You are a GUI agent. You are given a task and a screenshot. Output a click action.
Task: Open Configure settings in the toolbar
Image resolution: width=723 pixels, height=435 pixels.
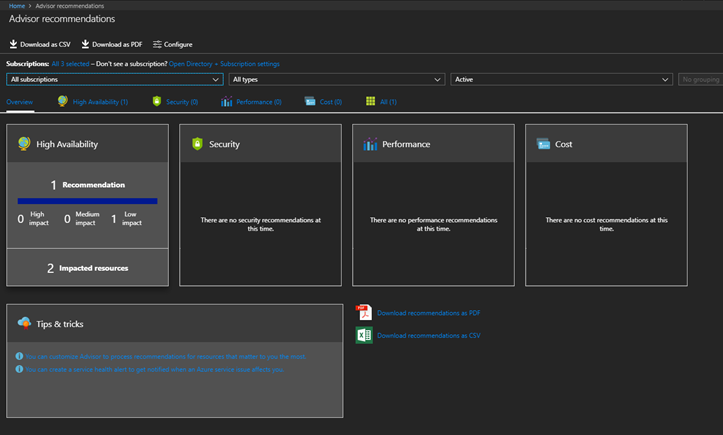point(172,44)
